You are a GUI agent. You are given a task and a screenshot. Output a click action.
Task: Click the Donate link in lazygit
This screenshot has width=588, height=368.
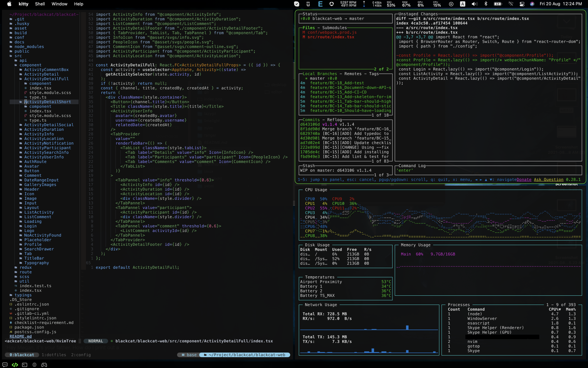pyautogui.click(x=524, y=180)
